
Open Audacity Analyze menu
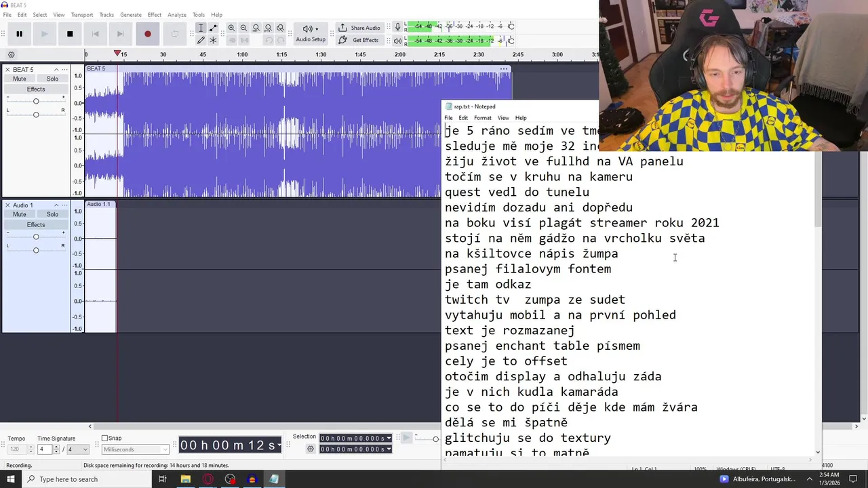177,15
